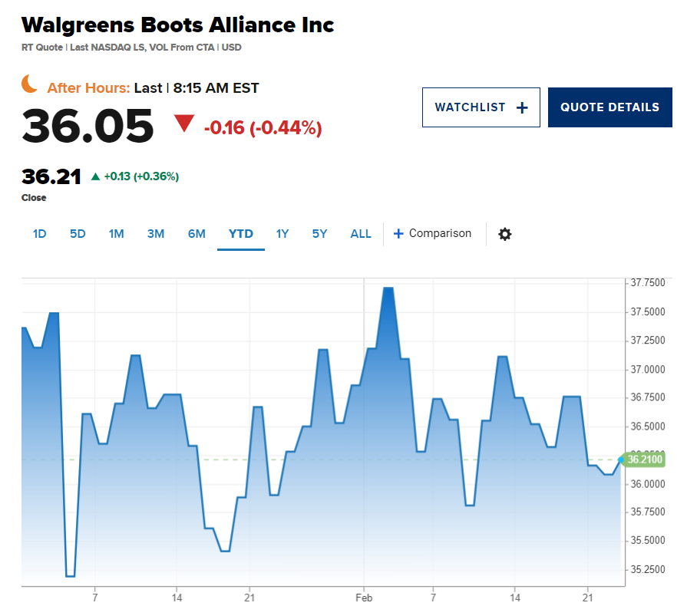The width and height of the screenshot is (697, 616).
Task: Click the orange After Hours moon icon
Action: coord(29,84)
